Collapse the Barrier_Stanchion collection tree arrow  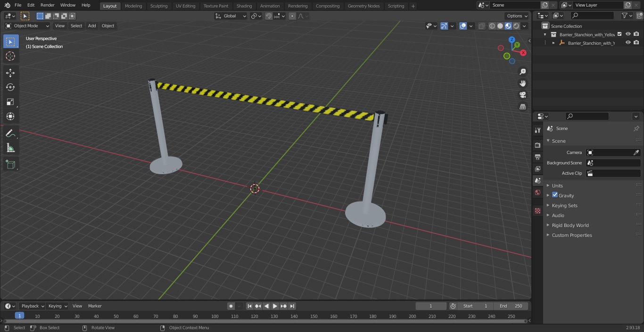pos(545,34)
